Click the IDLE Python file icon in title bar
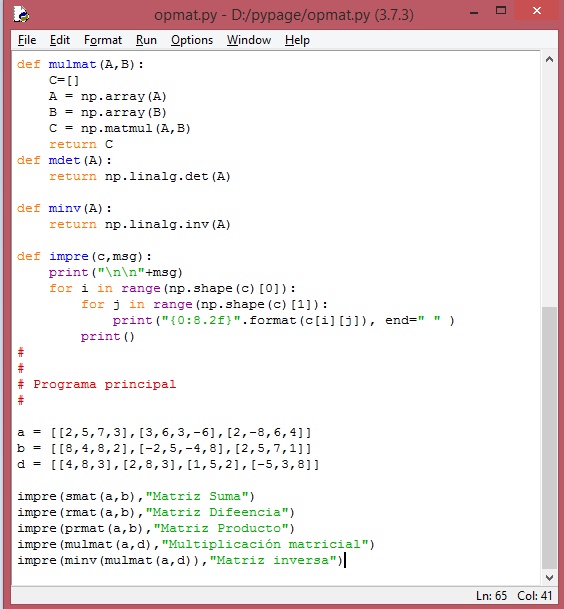The width and height of the screenshot is (564, 609). [x=21, y=14]
